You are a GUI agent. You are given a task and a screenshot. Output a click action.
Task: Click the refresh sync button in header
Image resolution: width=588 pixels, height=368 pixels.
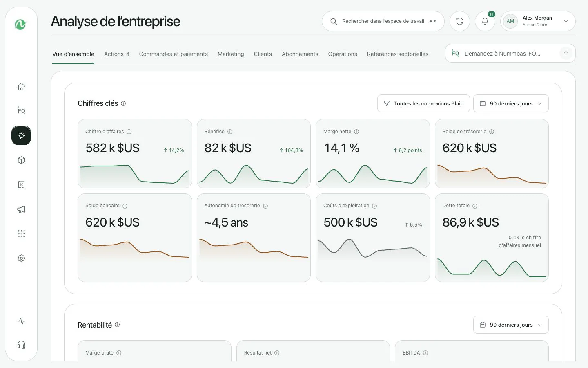460,21
